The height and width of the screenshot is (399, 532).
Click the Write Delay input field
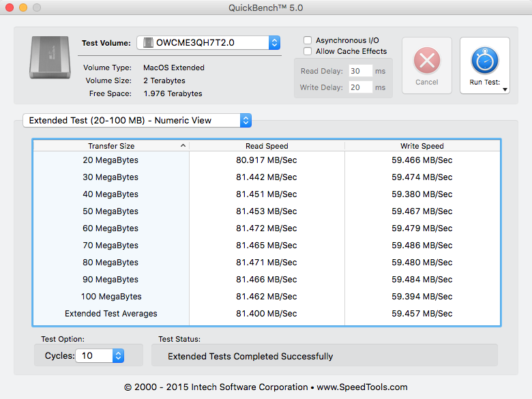(x=359, y=87)
